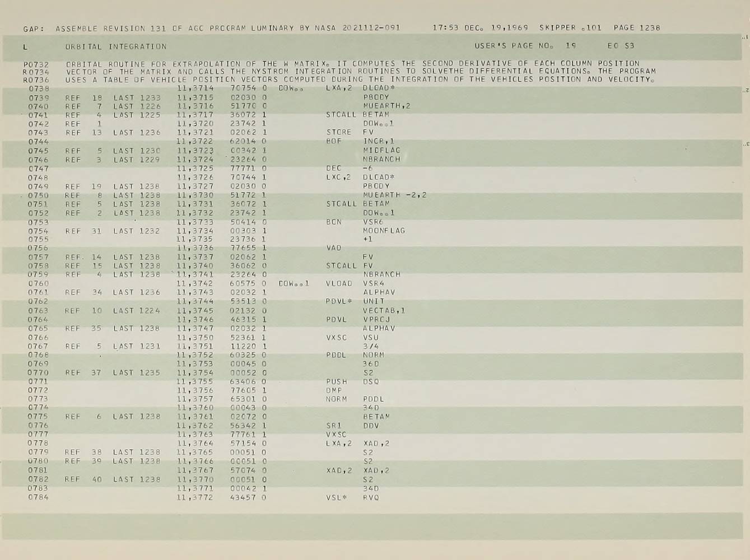
Task: Select the 'BON' opcode on line 0753
Action: [334, 222]
